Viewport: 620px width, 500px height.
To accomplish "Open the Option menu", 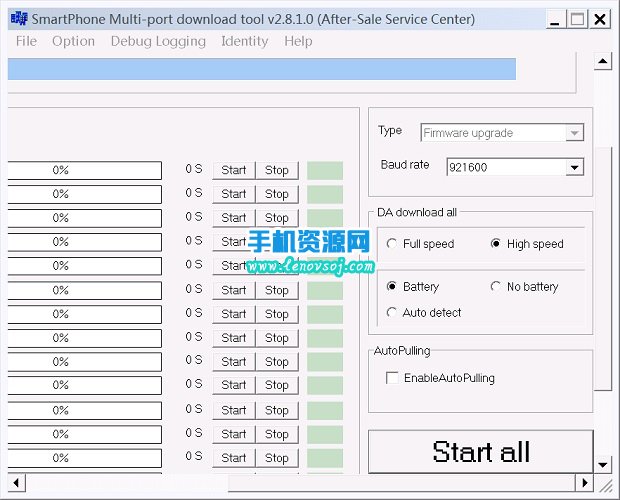I will click(x=73, y=41).
